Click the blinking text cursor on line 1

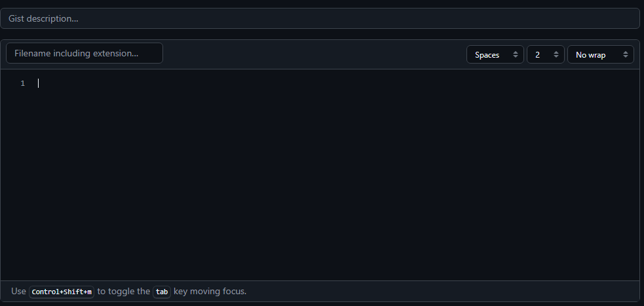click(x=38, y=83)
